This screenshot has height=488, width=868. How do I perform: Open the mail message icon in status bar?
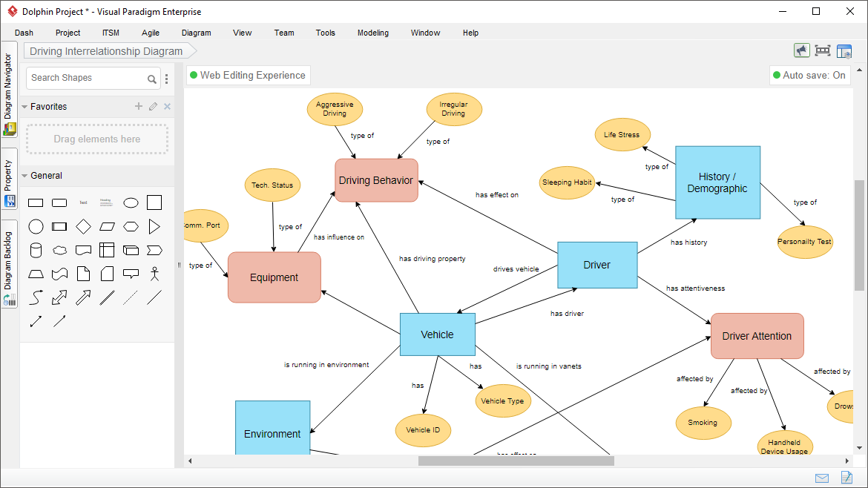coord(822,478)
